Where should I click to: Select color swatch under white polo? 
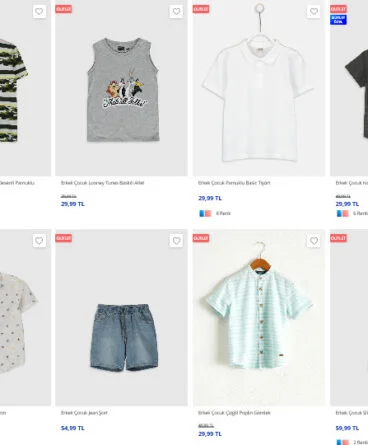coord(205,213)
